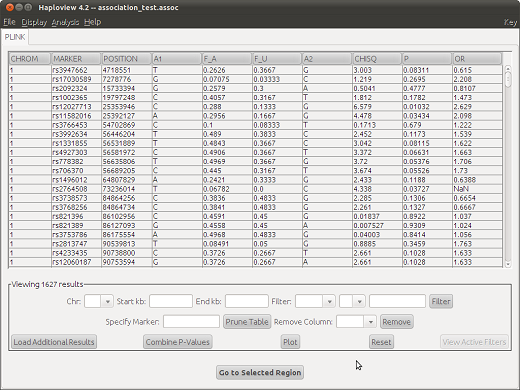This screenshot has height=390, width=520.
Task: Click the Key menu item
Action: (x=510, y=22)
